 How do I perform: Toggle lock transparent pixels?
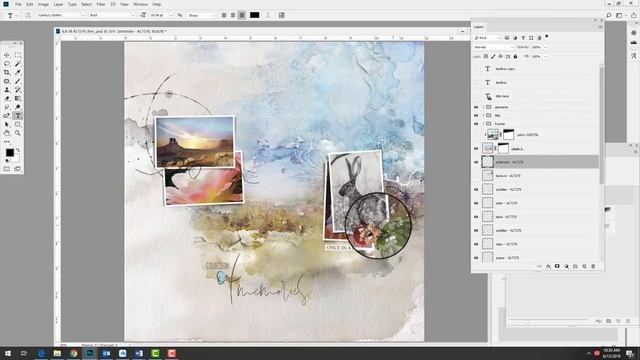(486, 56)
